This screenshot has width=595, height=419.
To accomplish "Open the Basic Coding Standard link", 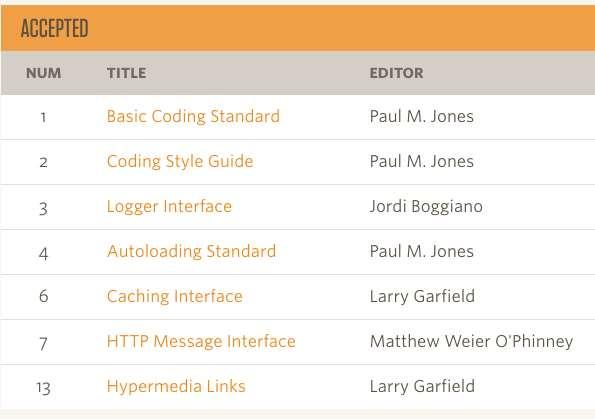I will point(193,116).
